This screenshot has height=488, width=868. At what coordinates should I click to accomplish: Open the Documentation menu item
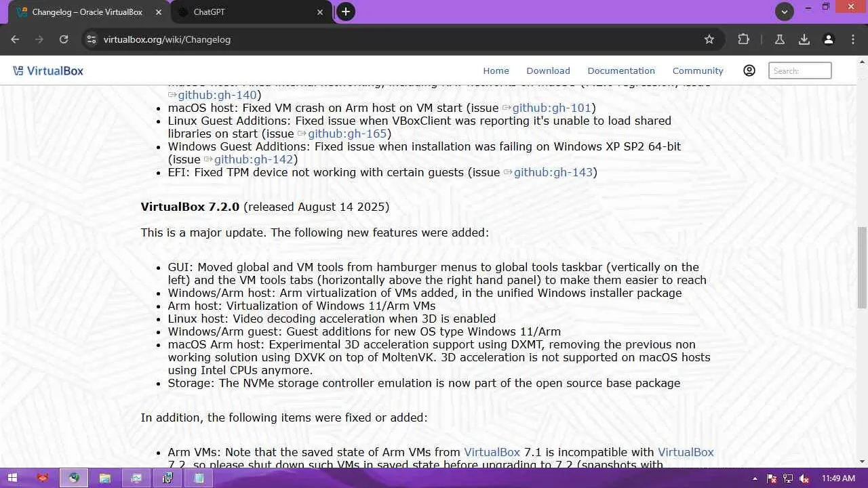(621, 70)
